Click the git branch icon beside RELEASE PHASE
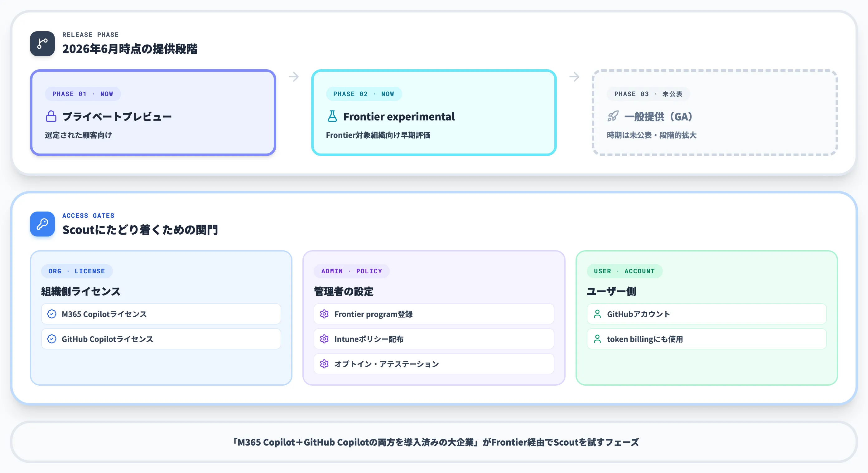Screen dimensions: 868x473 (42, 43)
